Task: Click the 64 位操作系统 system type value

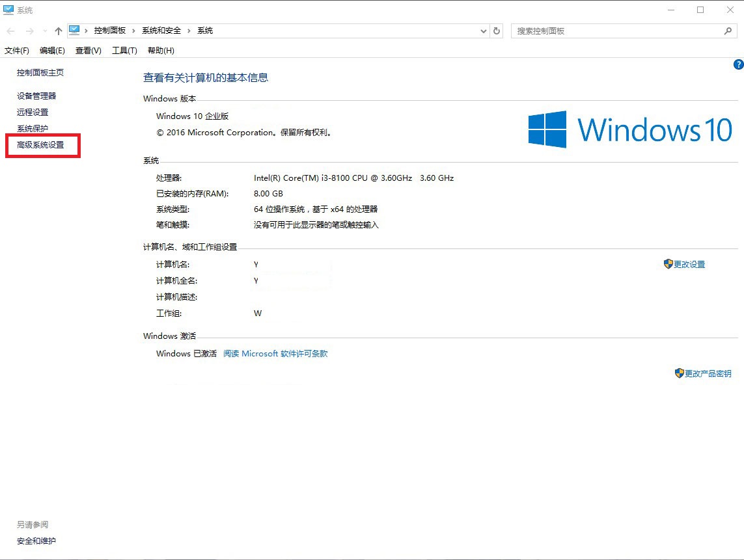Action: click(x=316, y=209)
